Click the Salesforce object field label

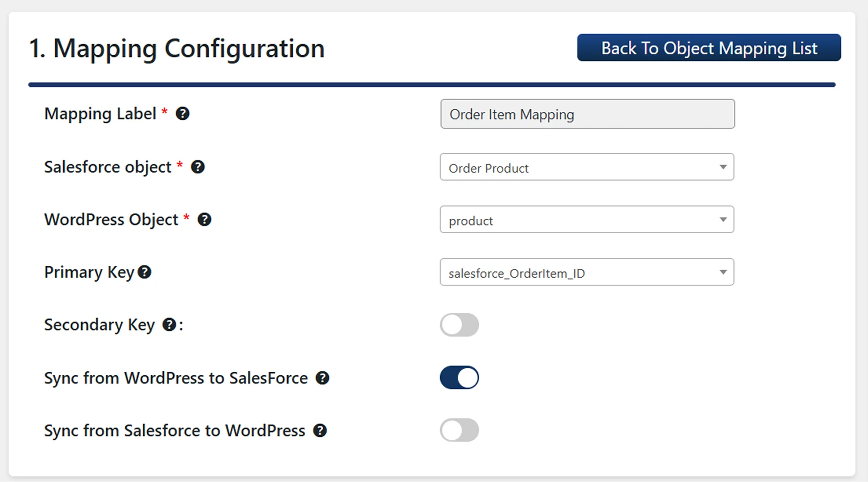[x=108, y=167]
